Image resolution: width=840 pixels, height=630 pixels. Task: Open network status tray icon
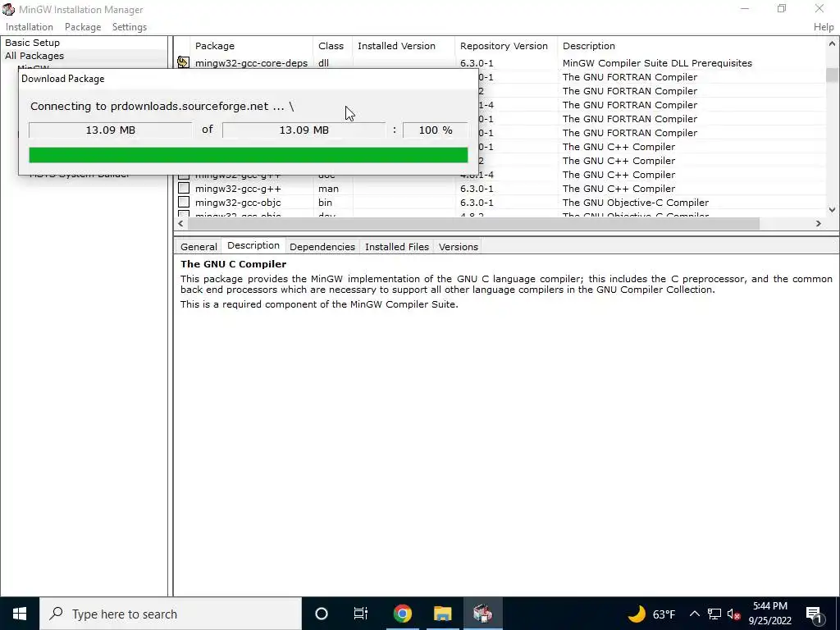[714, 614]
